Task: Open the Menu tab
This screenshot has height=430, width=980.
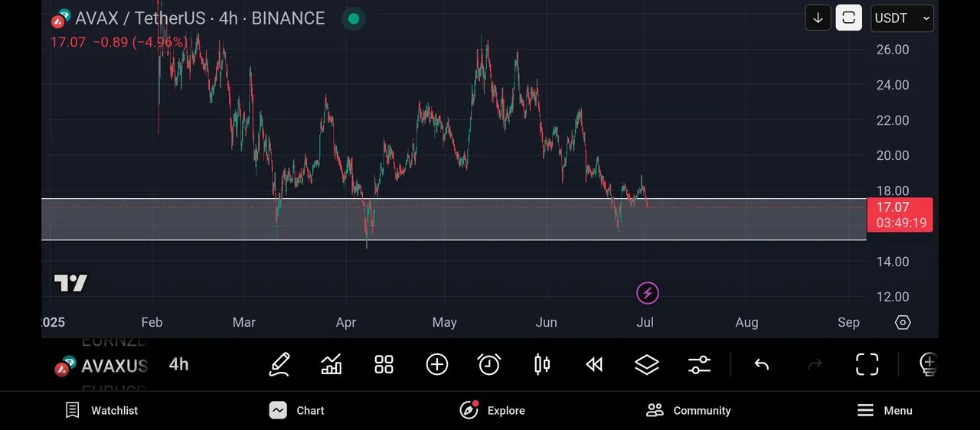Action: click(x=884, y=411)
